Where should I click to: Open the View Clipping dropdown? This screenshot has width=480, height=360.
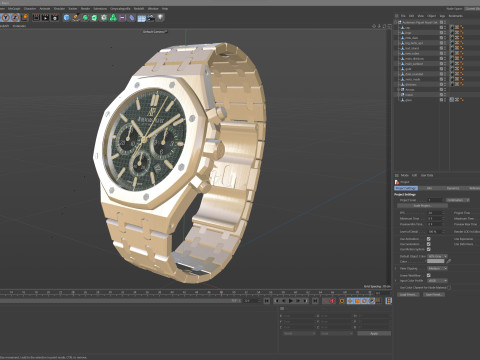pos(437,268)
